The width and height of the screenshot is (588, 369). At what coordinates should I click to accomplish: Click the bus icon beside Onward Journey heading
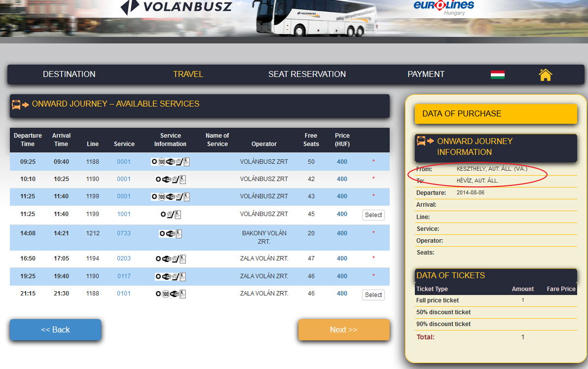[17, 105]
